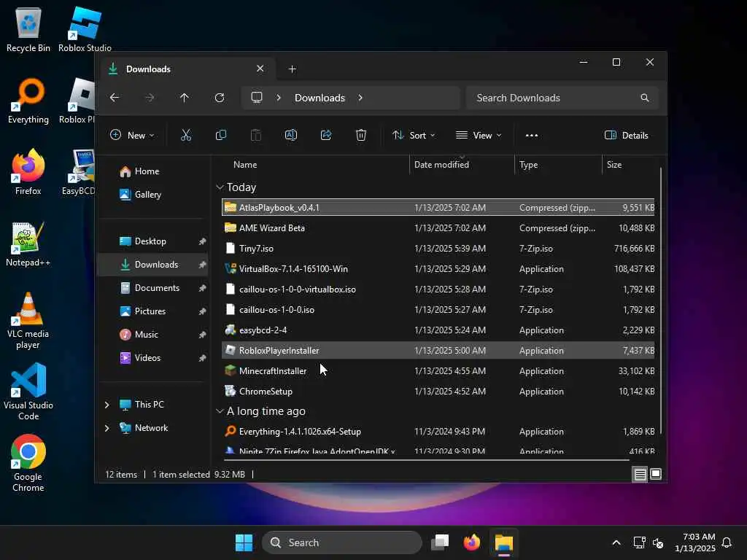Select Gallery in navigation pane

[x=153, y=194]
